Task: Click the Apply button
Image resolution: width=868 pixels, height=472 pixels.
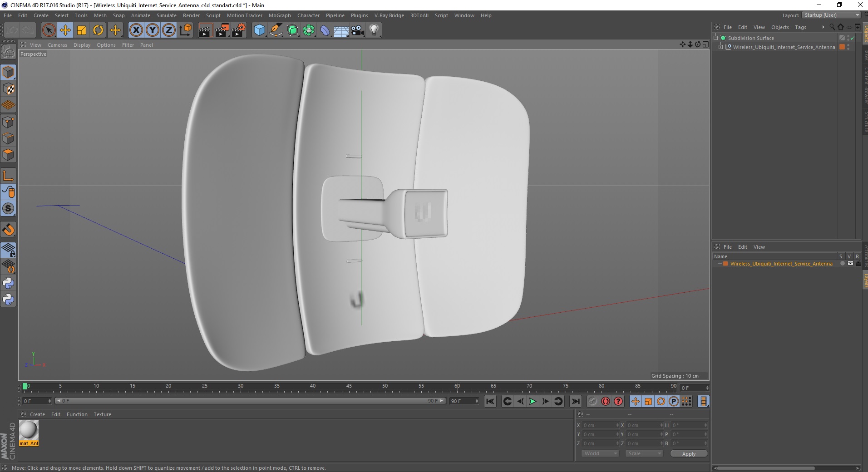Action: pos(689,454)
